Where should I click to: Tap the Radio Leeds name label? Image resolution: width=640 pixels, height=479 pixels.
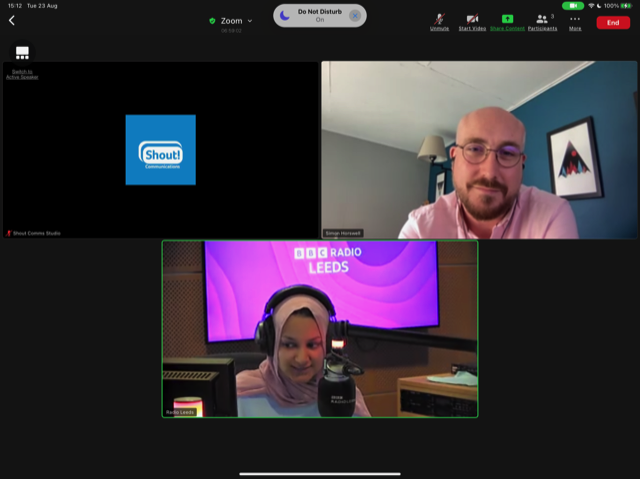tap(180, 412)
